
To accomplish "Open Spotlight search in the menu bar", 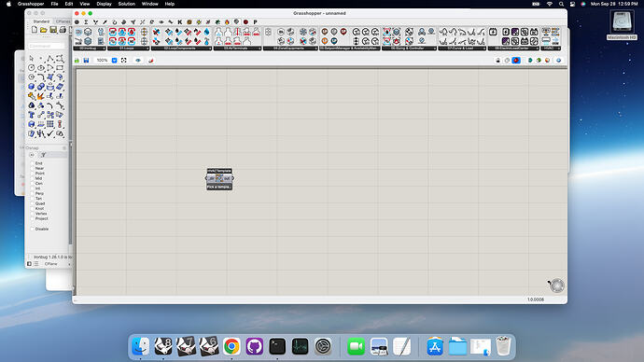I will (561, 4).
